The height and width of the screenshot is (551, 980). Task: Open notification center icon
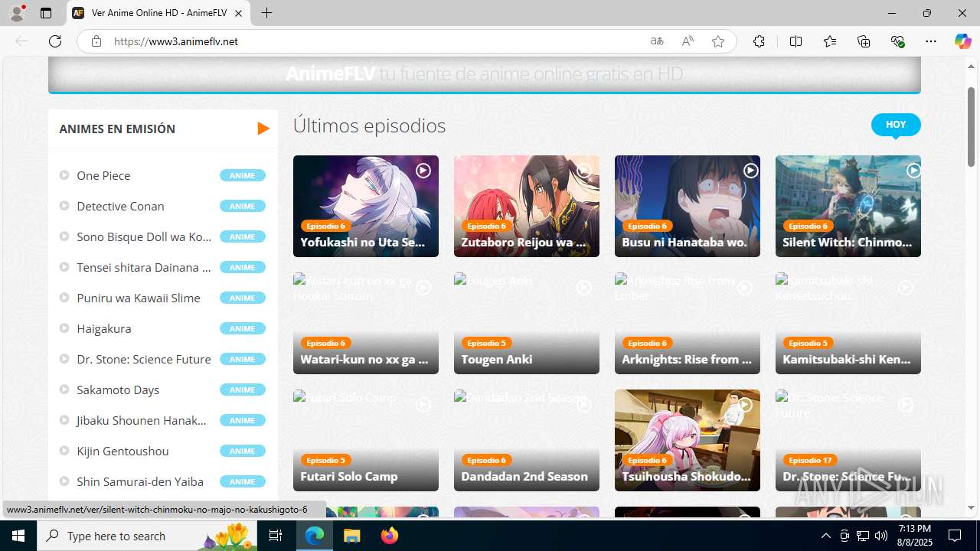click(x=955, y=536)
